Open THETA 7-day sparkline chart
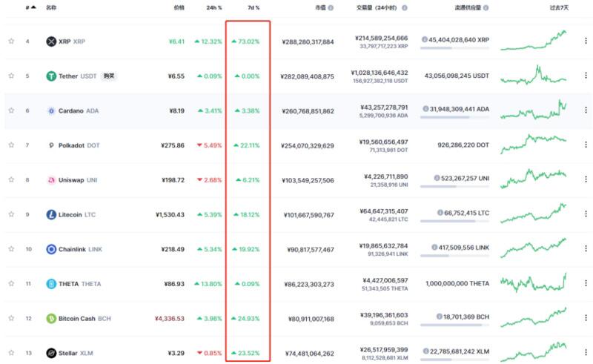 click(x=534, y=282)
